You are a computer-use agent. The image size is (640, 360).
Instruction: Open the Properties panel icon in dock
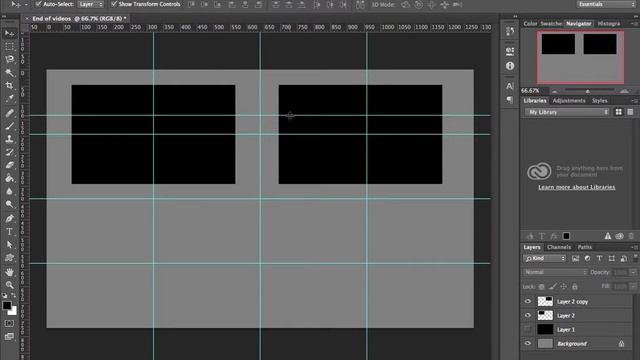(x=510, y=51)
